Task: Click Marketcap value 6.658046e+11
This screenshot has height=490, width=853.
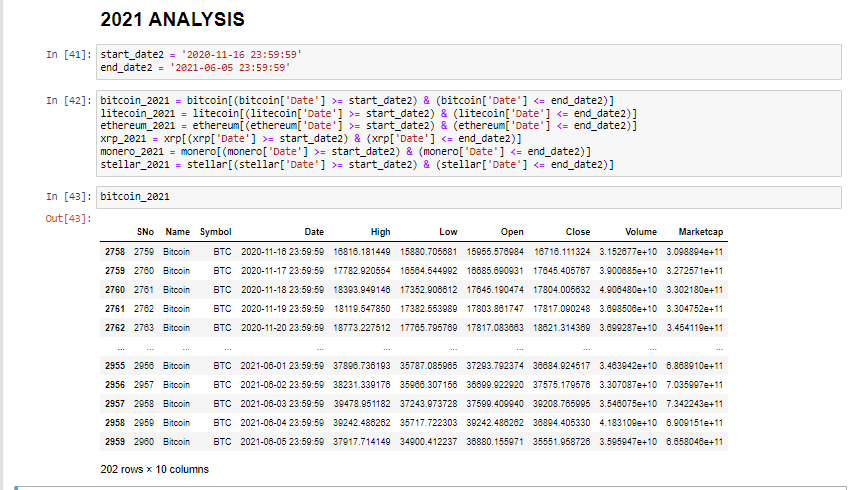Action: coord(695,442)
